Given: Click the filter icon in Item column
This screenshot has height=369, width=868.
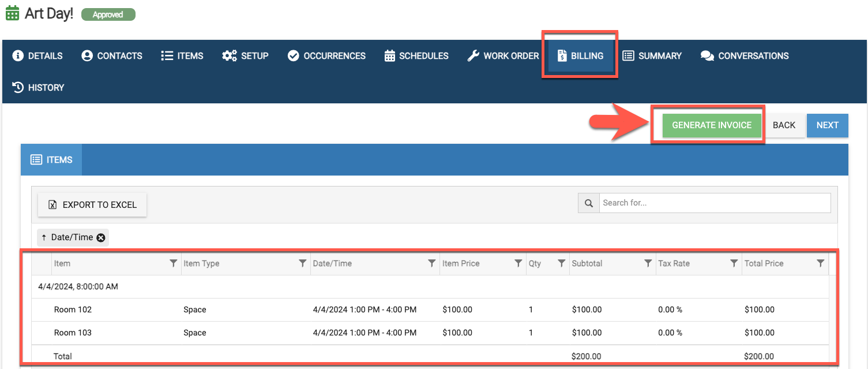Looking at the screenshot, I should 173,263.
